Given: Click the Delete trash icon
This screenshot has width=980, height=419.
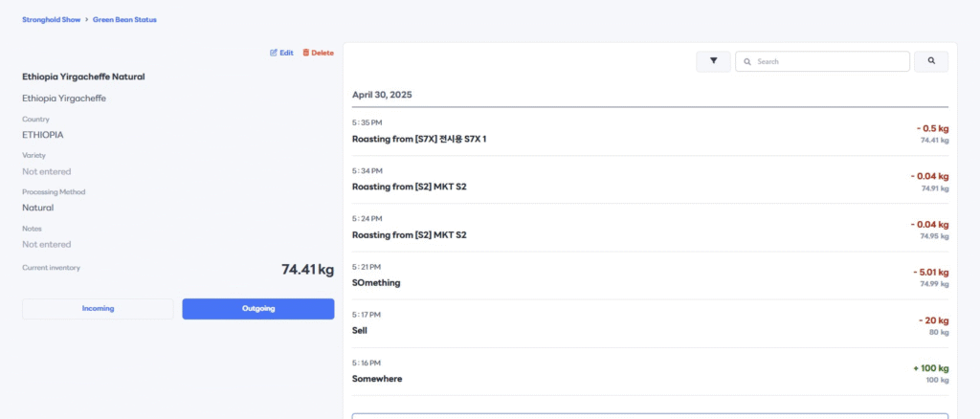Looking at the screenshot, I should coord(305,53).
